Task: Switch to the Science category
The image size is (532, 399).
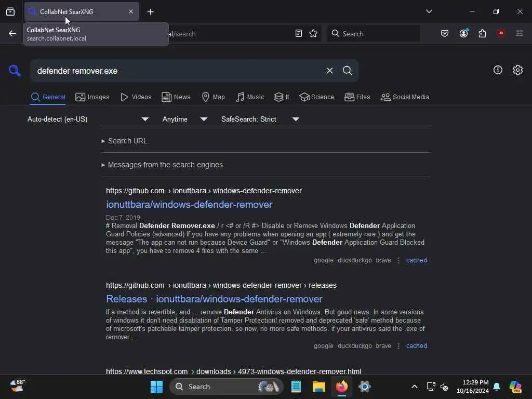Action: pos(316,97)
